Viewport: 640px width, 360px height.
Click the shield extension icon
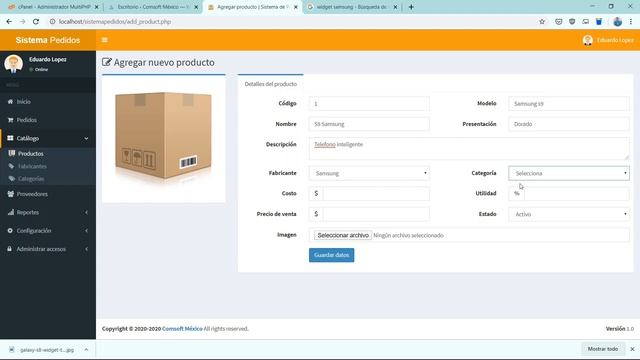click(x=572, y=22)
